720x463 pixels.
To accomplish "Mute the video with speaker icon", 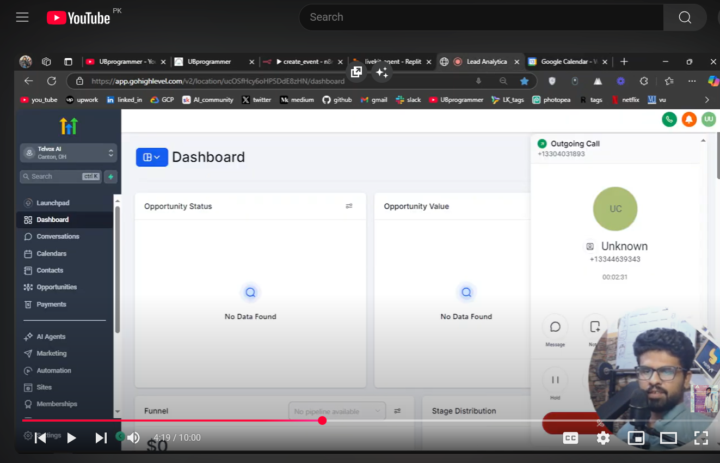I will [133, 438].
